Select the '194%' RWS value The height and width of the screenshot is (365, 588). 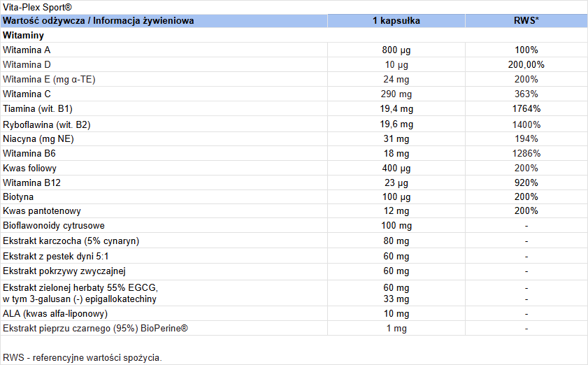pyautogui.click(x=526, y=138)
